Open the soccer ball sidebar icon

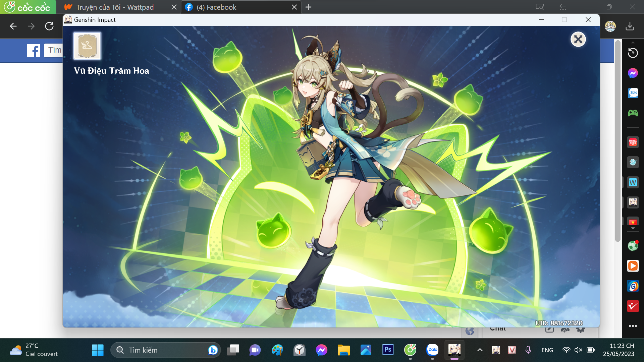pyautogui.click(x=633, y=246)
